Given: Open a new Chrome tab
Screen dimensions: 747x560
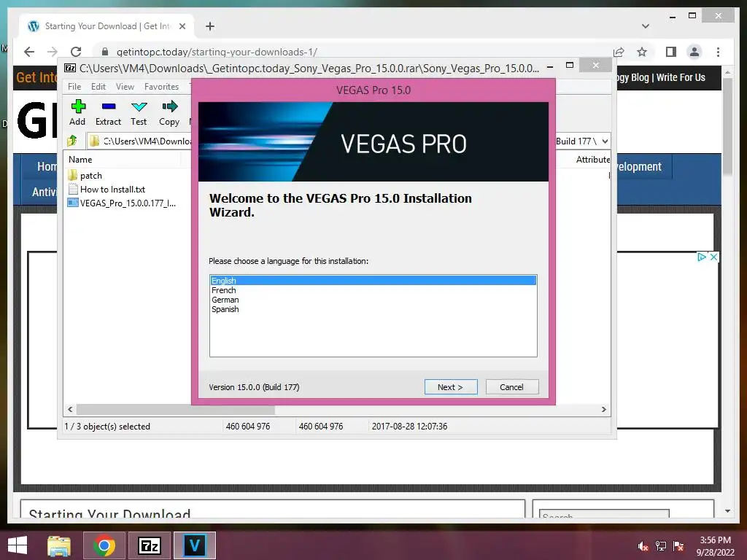Looking at the screenshot, I should pos(210,26).
